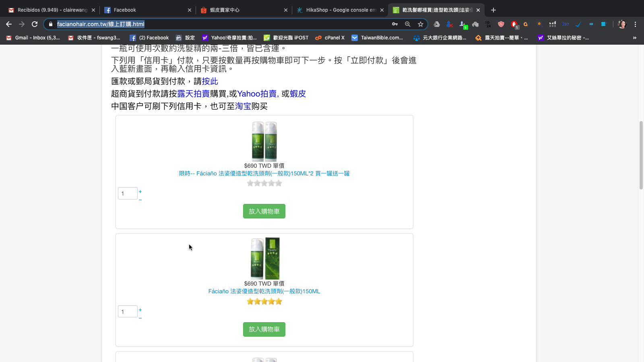This screenshot has height=362, width=644.
Task: Follow the 按此 link for bank transfer
Action: [x=210, y=81]
